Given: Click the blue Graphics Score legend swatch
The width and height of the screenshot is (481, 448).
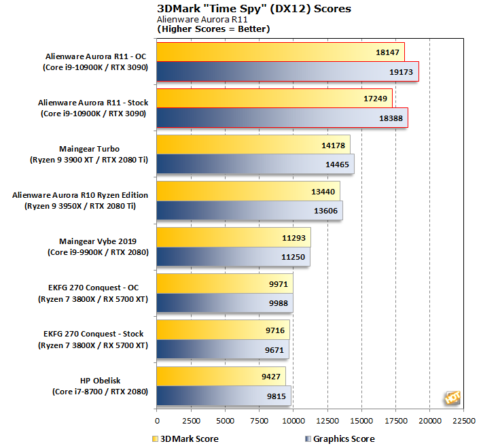Looking at the screenshot, I should (x=308, y=438).
